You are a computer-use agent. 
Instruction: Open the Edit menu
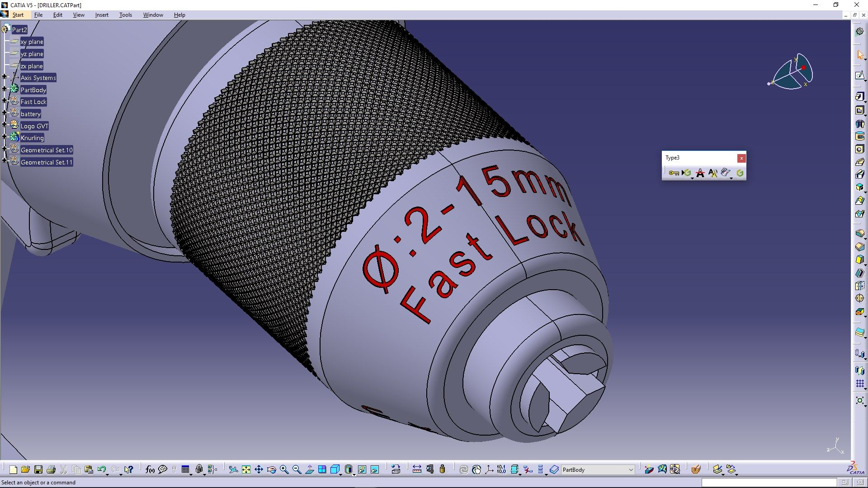58,15
